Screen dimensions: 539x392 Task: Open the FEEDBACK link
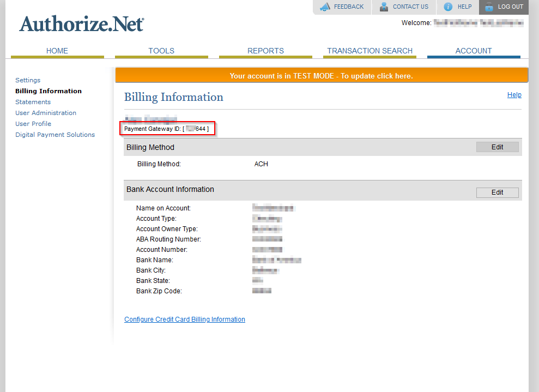point(349,7)
